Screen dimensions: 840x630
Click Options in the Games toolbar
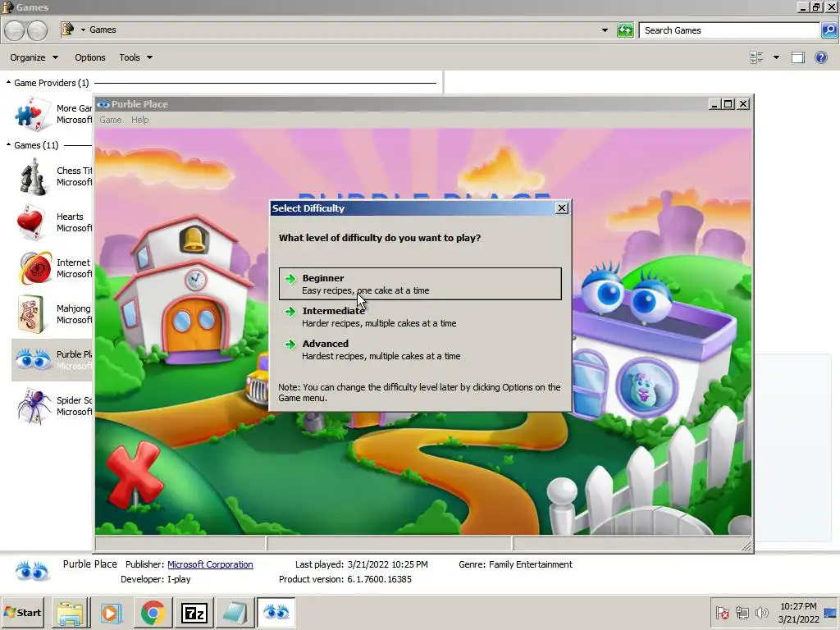click(x=90, y=57)
